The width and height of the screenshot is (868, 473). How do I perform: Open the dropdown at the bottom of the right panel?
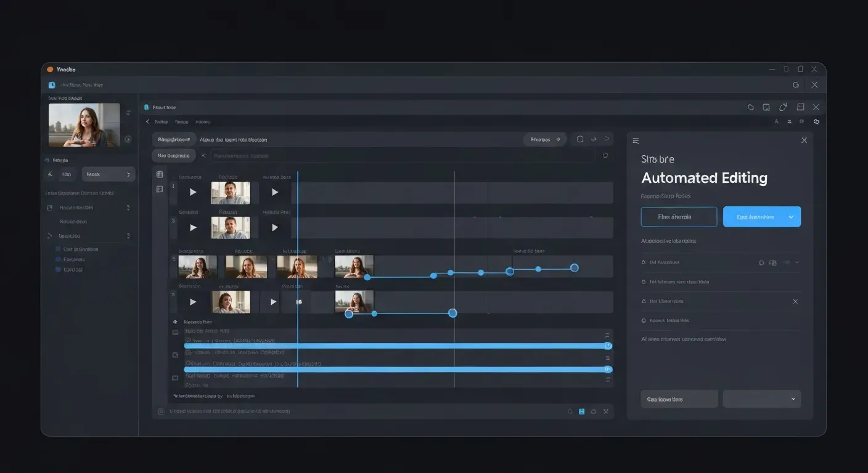pyautogui.click(x=762, y=398)
